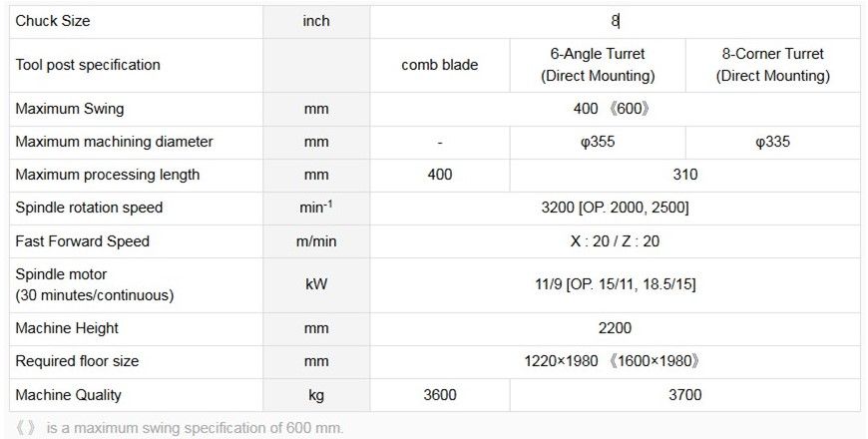Select the 8-Corner Turret column header

tap(772, 65)
